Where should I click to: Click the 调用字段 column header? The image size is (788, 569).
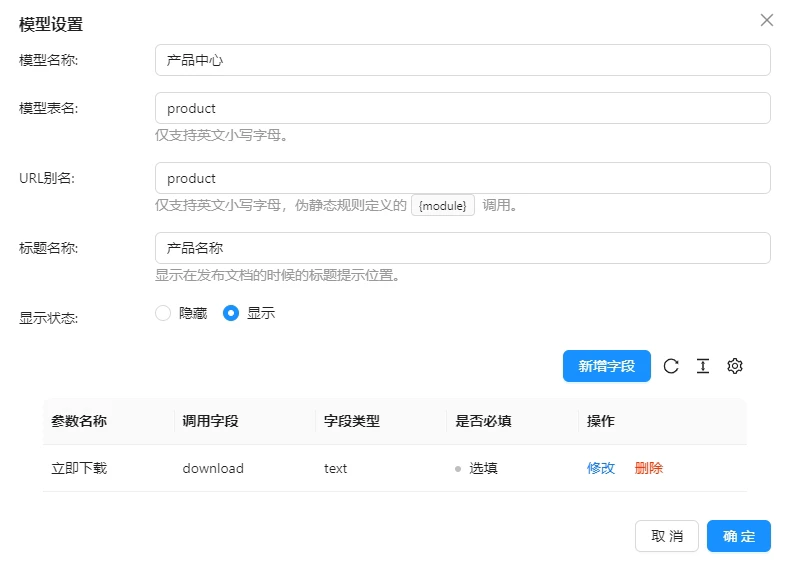210,421
